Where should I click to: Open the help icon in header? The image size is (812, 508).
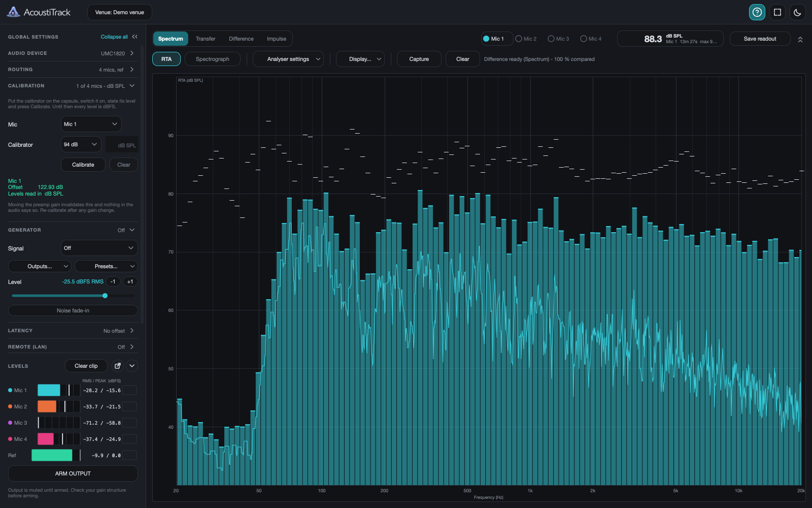click(x=757, y=12)
